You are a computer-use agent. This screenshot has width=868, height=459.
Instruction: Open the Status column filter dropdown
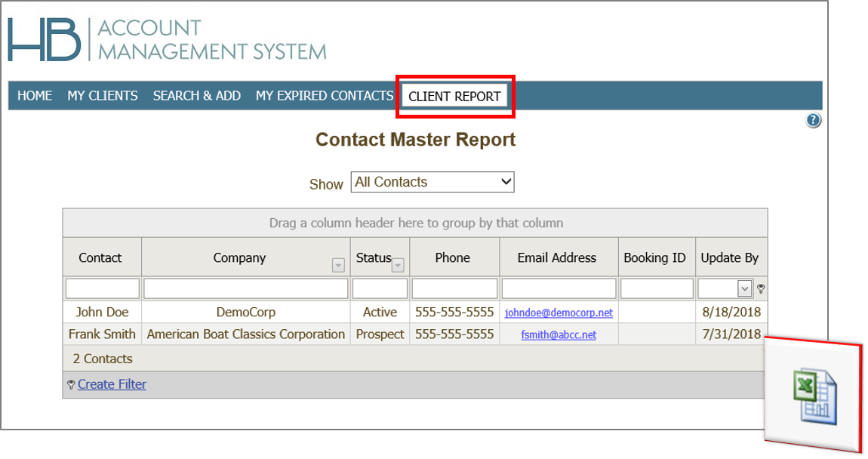[x=398, y=263]
